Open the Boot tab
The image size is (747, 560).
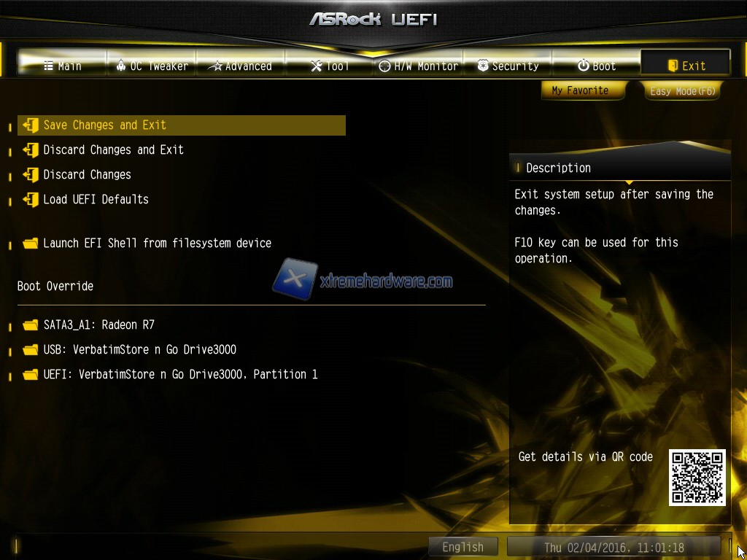[597, 66]
